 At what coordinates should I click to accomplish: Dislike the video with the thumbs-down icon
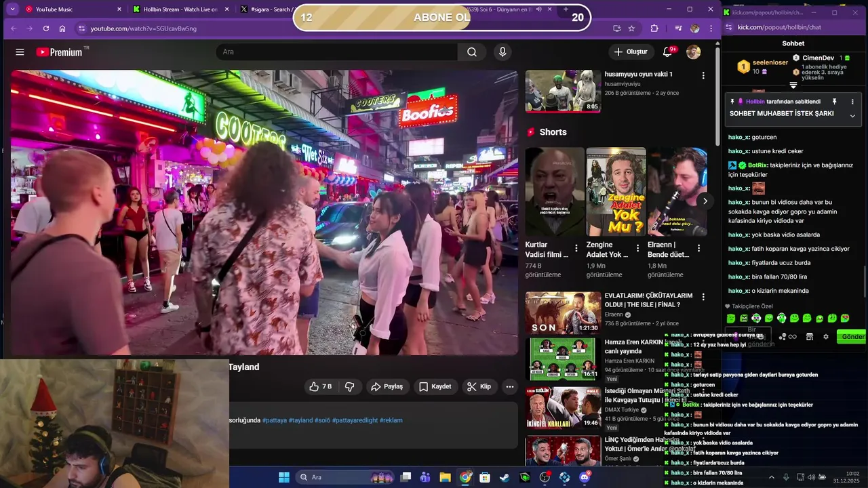point(350,386)
